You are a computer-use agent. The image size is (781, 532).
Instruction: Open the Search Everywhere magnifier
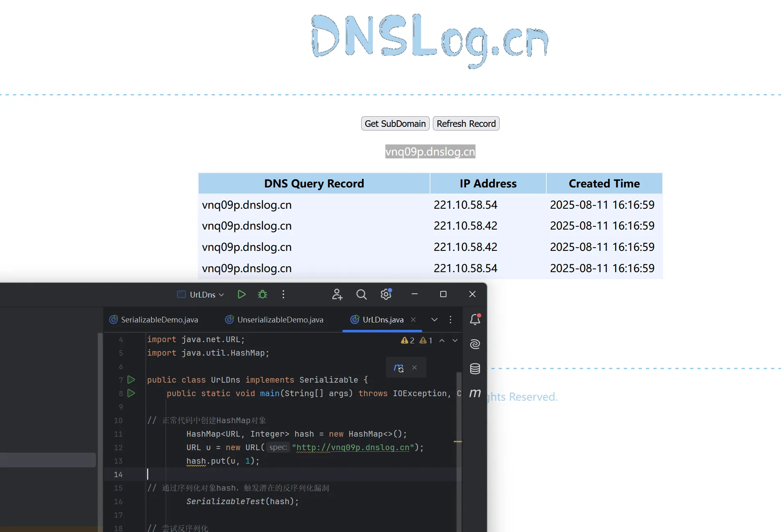(x=361, y=294)
